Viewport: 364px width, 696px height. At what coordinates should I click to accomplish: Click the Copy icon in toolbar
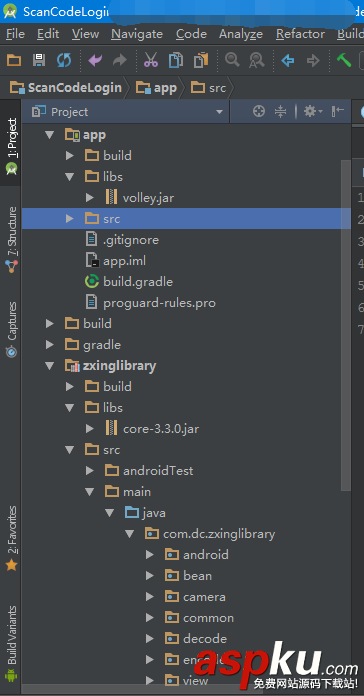click(176, 60)
